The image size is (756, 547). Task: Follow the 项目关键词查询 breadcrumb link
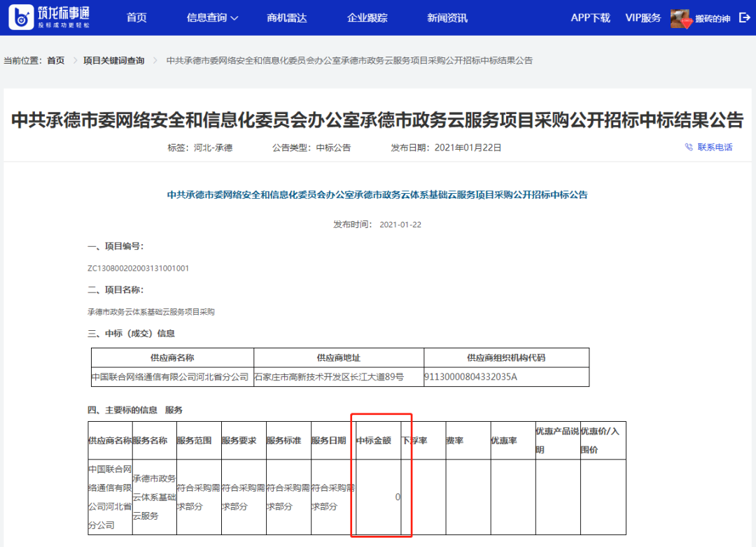[114, 60]
